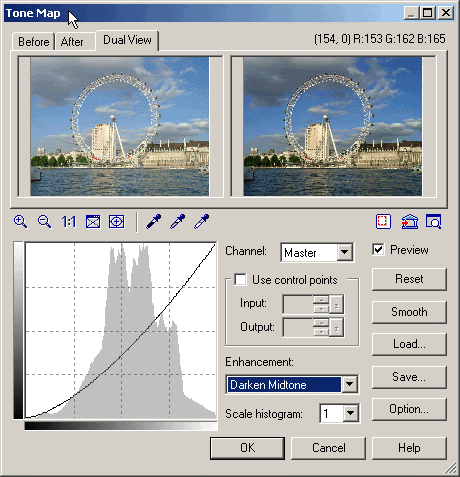The width and height of the screenshot is (460, 477).
Task: Click the after preview image on right
Action: click(333, 126)
